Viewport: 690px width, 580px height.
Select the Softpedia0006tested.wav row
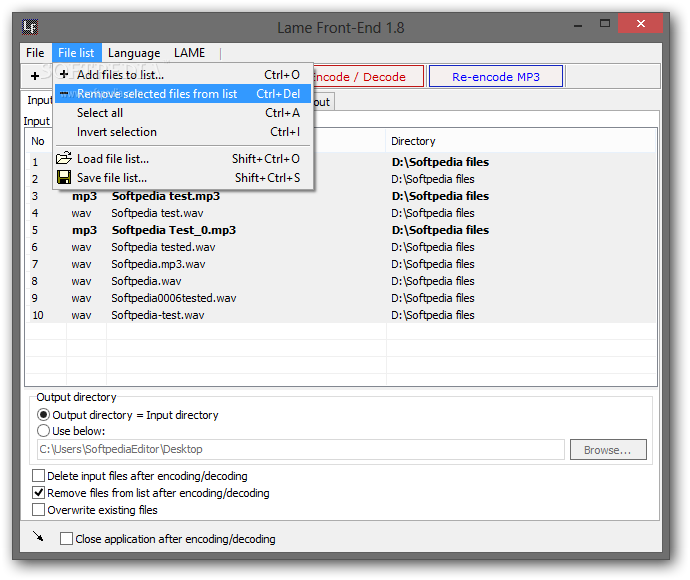coord(341,298)
